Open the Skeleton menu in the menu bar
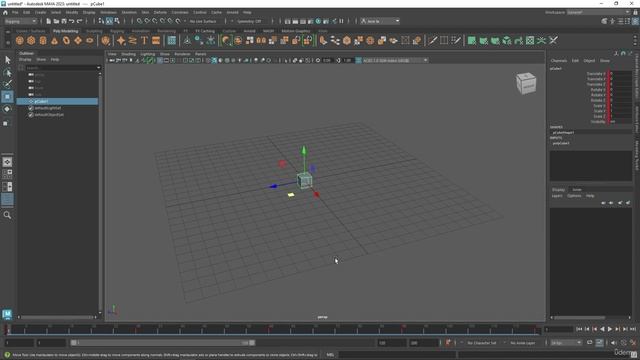This screenshot has width=640, height=360. tap(129, 12)
